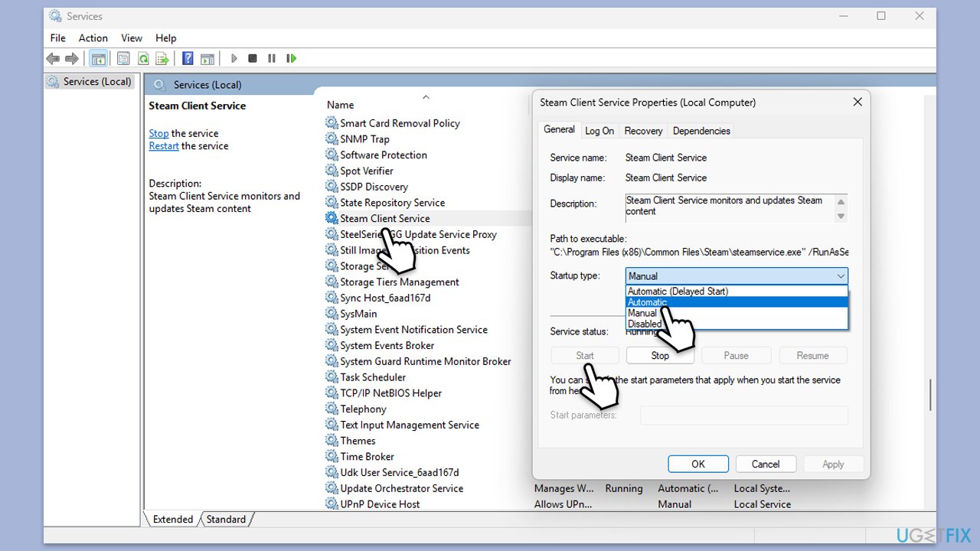
Task: Choose Disabled in the startup type list
Action: click(x=645, y=324)
